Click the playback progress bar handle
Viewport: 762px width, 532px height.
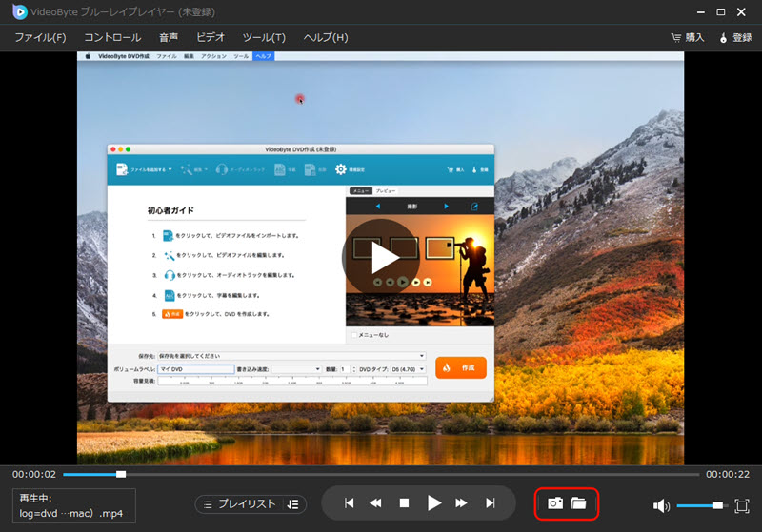121,474
